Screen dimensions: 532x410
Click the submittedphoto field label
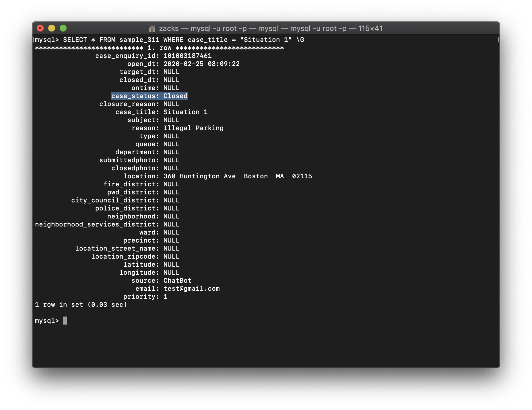coord(129,160)
